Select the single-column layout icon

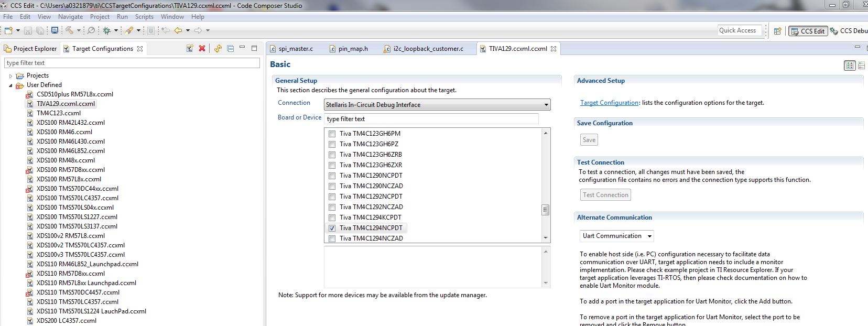[861, 66]
